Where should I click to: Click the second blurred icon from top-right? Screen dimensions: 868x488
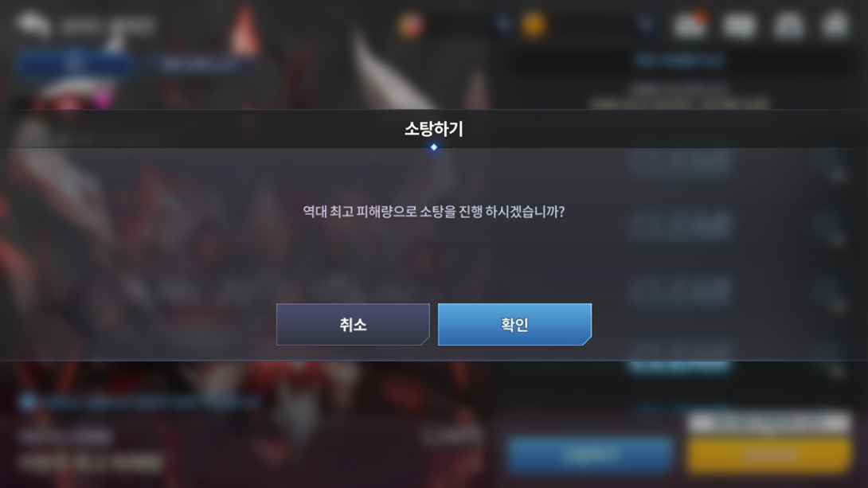(x=789, y=25)
